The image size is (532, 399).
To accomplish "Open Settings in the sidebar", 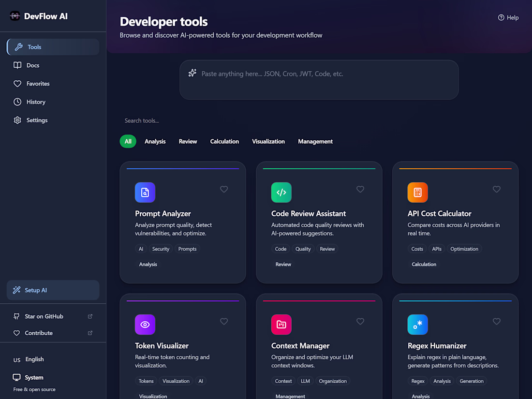I will tap(53, 120).
